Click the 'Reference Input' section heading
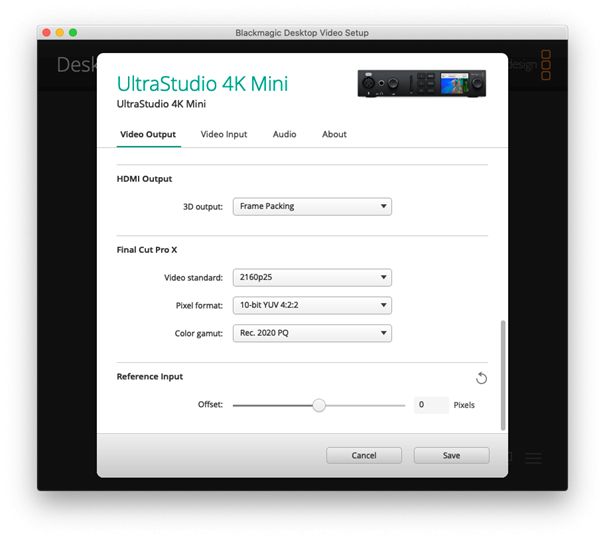 150,376
